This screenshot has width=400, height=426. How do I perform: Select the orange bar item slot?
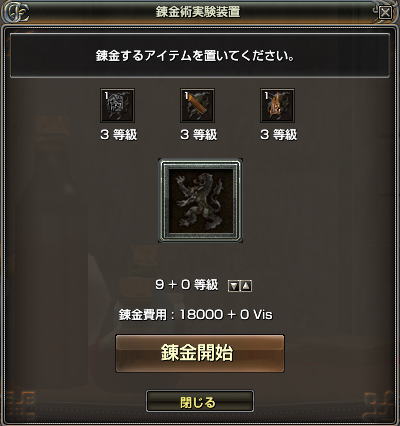pyautogui.click(x=197, y=105)
